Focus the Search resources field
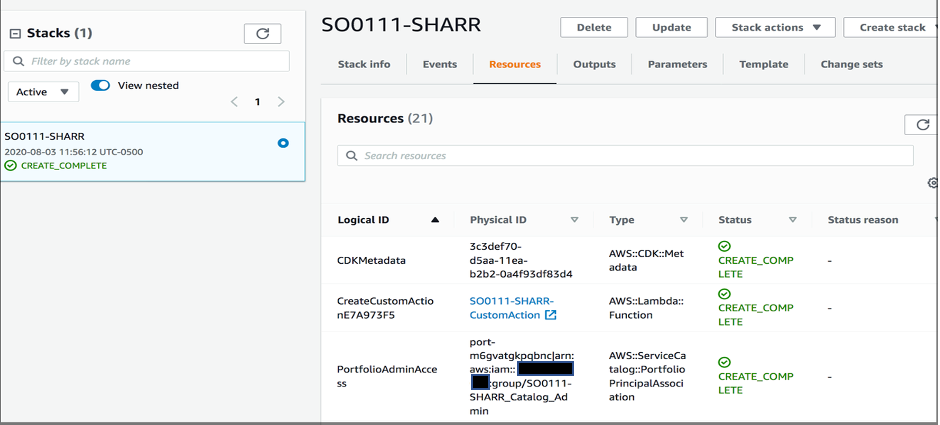Image resolution: width=940 pixels, height=425 pixels. point(625,155)
